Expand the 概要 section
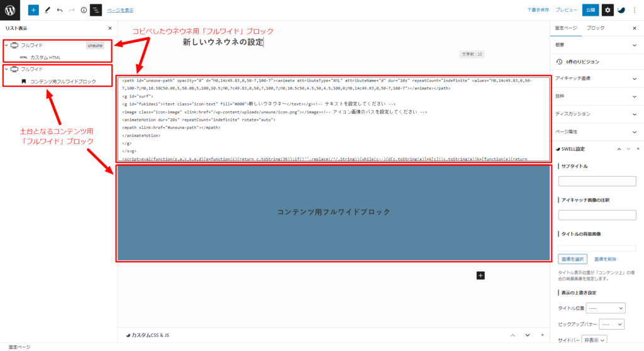 [x=597, y=45]
